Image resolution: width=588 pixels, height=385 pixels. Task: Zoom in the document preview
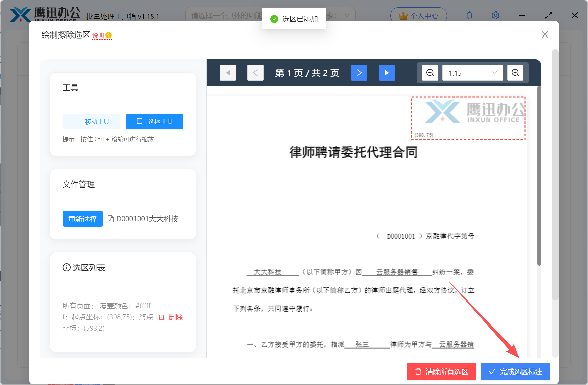[515, 73]
